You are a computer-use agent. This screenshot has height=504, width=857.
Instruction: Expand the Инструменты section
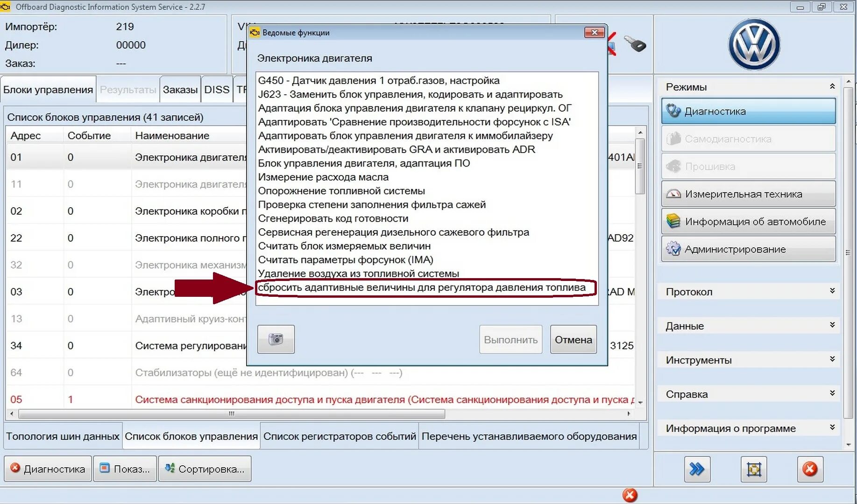click(832, 359)
